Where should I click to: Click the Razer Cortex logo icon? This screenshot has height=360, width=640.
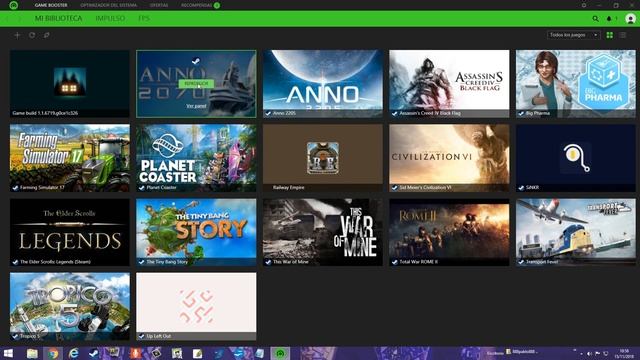(x=13, y=5)
